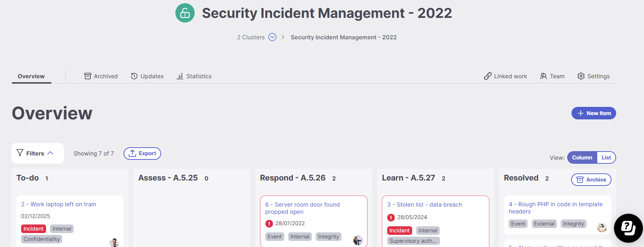The height and width of the screenshot is (247, 644).
Task: Expand the 2 Clusters dropdown chevron
Action: (x=272, y=37)
